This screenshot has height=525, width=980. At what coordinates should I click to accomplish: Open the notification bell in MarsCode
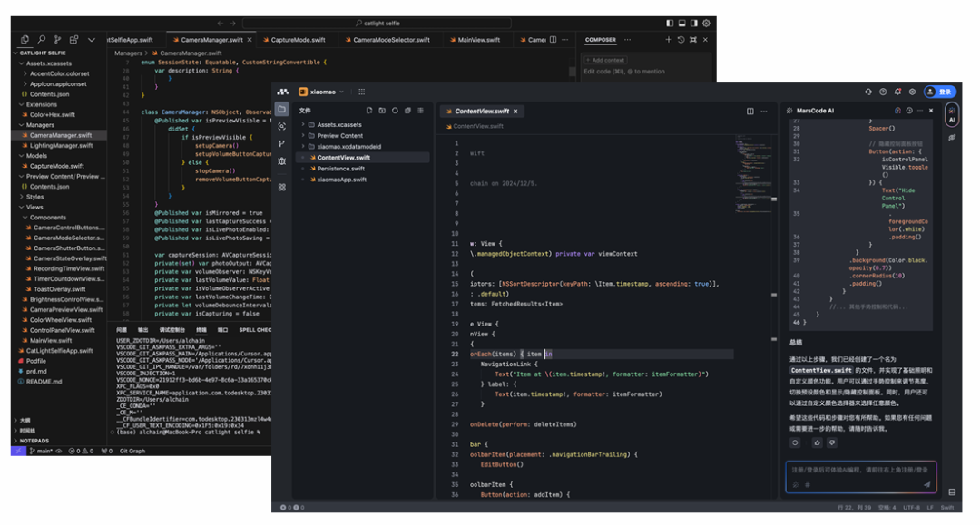(x=897, y=92)
